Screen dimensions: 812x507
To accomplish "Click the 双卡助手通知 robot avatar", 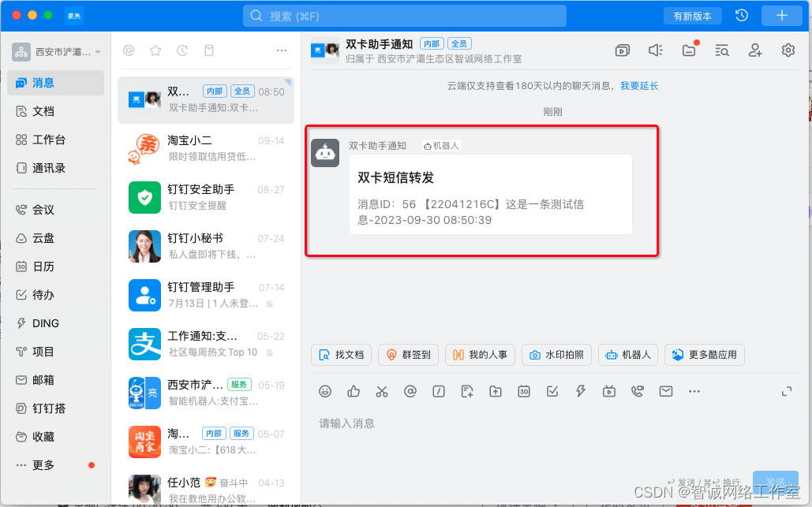I will click(325, 153).
